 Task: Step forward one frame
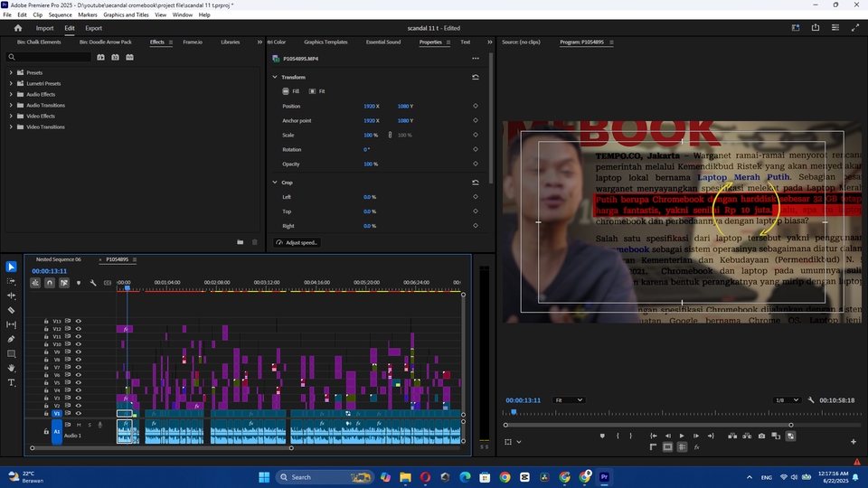(696, 436)
